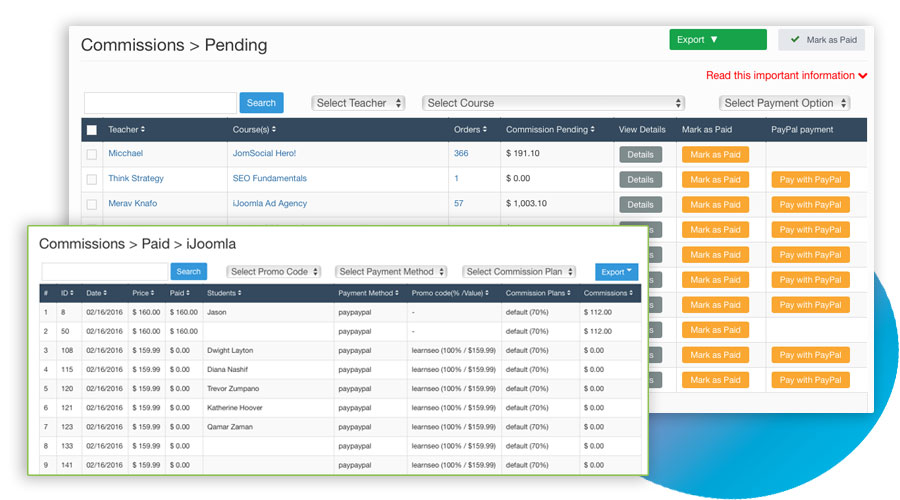Open the Select Payment Method dropdown
Image resolution: width=900 pixels, height=500 pixels.
(x=391, y=272)
